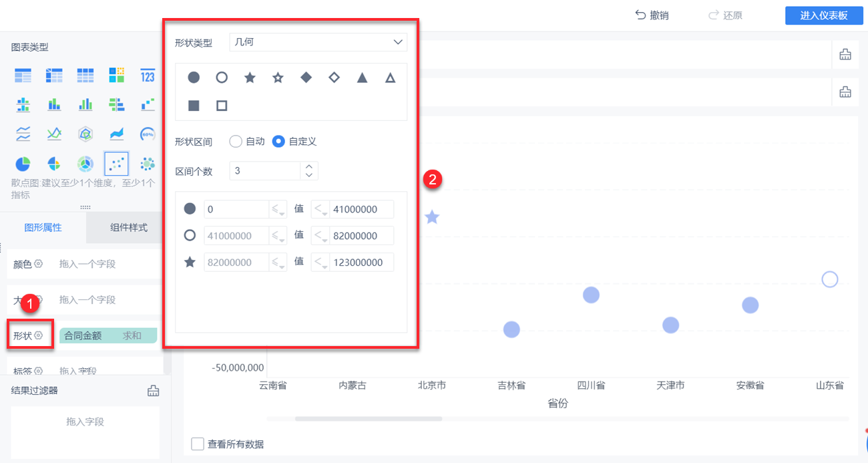
Task: Pick the filled triangle shape
Action: point(362,78)
